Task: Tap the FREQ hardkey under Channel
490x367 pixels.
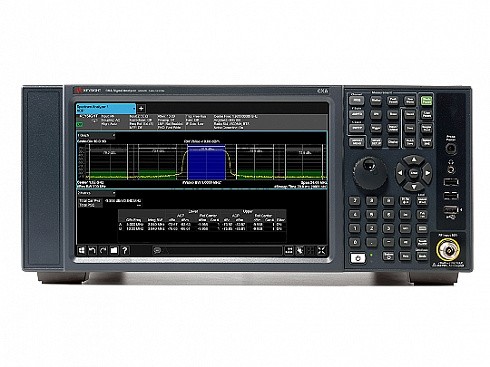Action: pos(356,100)
